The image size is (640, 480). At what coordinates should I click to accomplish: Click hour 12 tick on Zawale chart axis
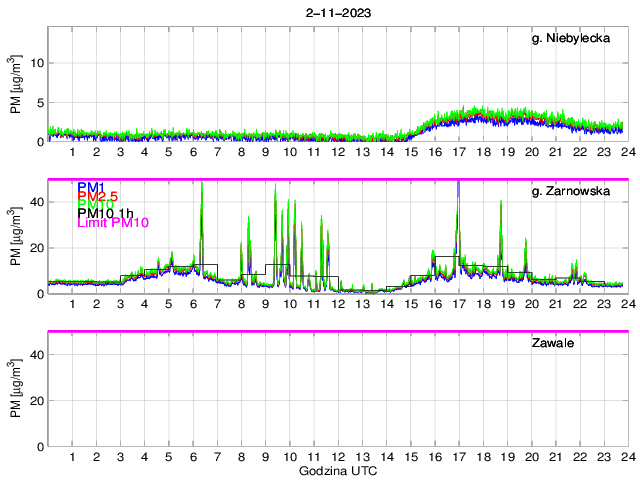(x=338, y=457)
